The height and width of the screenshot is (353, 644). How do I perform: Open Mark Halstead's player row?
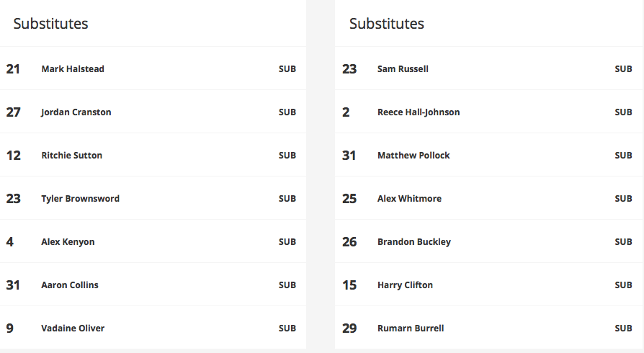pyautogui.click(x=153, y=68)
